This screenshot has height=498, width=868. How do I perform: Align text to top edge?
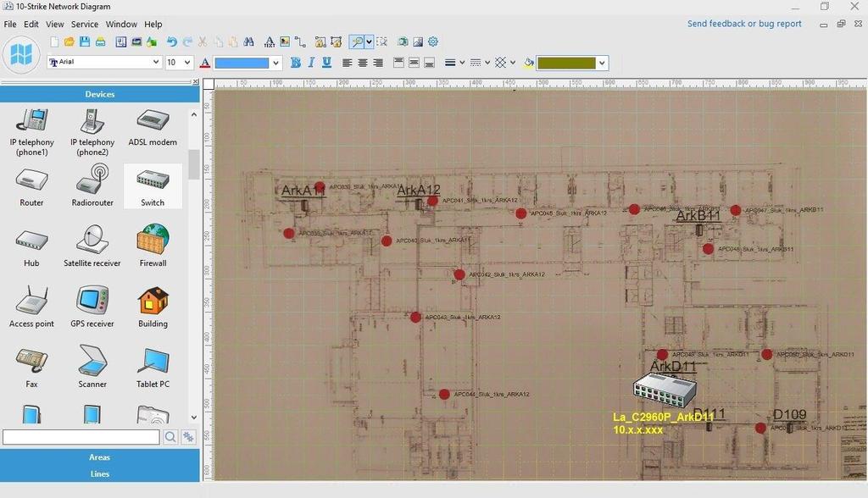[x=398, y=63]
